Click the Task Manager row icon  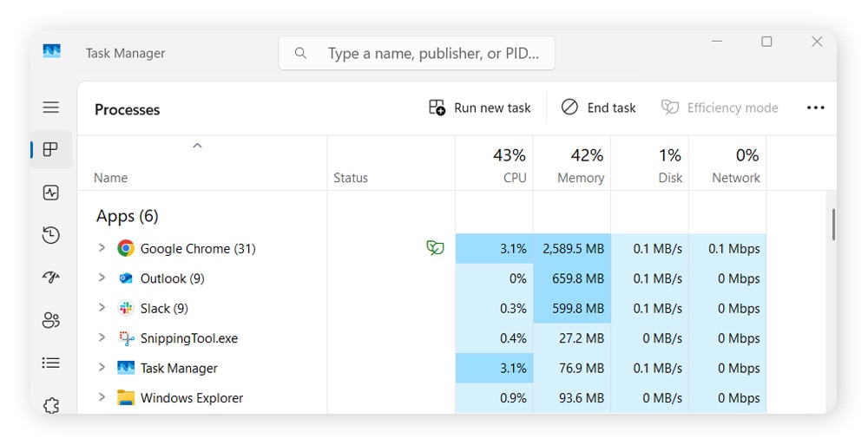coord(126,368)
